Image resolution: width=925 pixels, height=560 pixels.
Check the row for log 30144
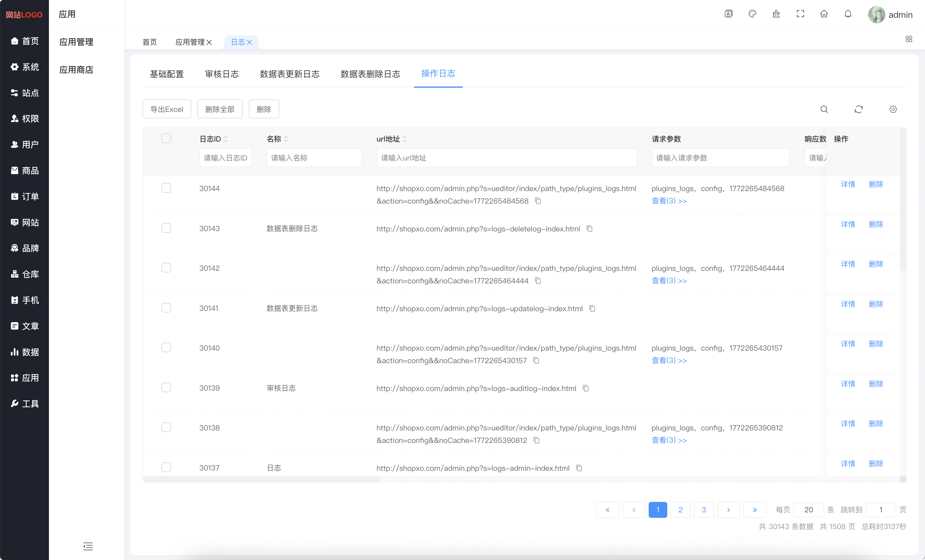pos(166,188)
